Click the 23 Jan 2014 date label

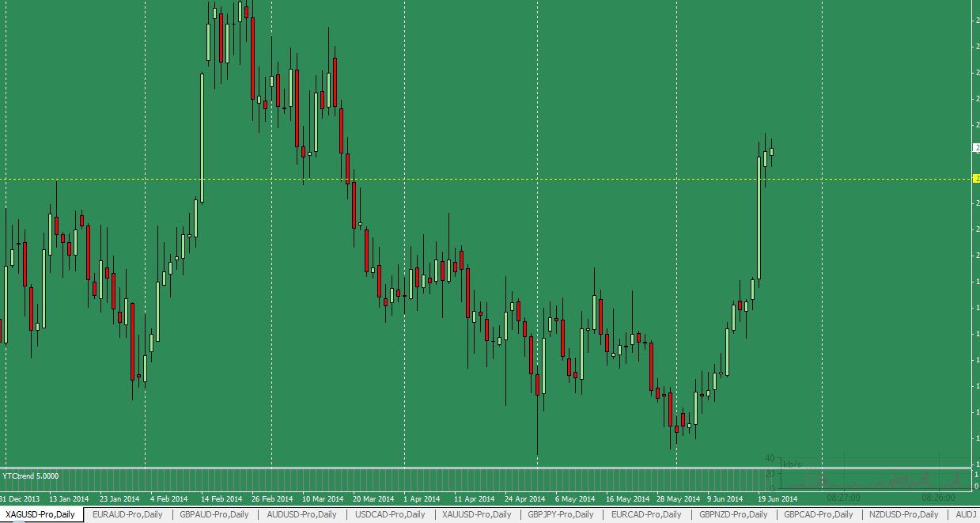(119, 499)
